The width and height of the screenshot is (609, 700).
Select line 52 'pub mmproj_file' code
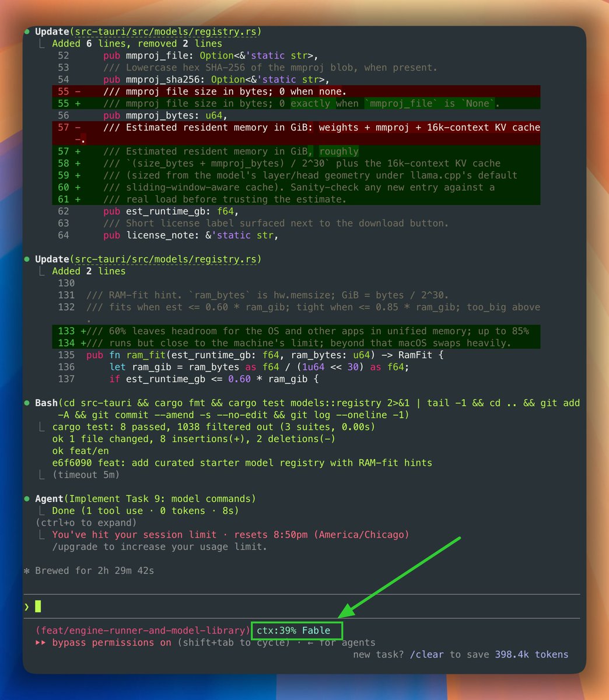(211, 55)
